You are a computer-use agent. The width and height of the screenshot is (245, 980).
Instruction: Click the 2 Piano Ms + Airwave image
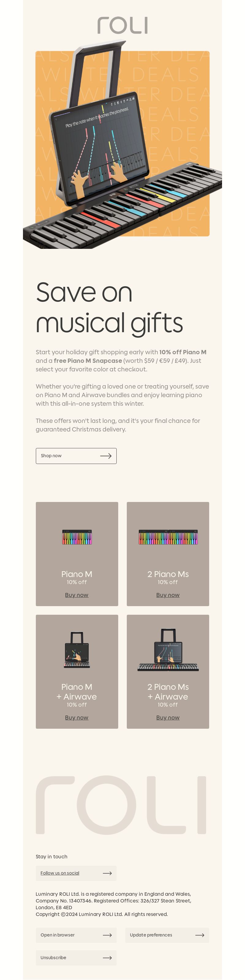[x=168, y=650]
